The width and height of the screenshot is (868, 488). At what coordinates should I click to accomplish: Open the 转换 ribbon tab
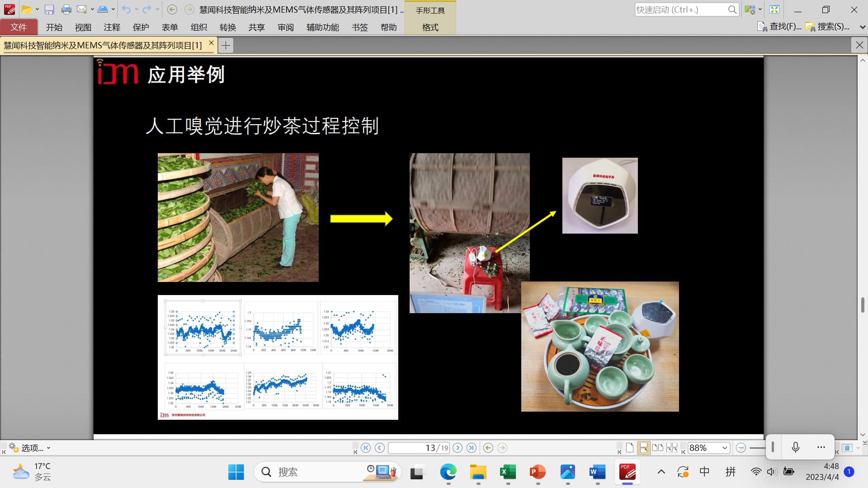(x=227, y=27)
